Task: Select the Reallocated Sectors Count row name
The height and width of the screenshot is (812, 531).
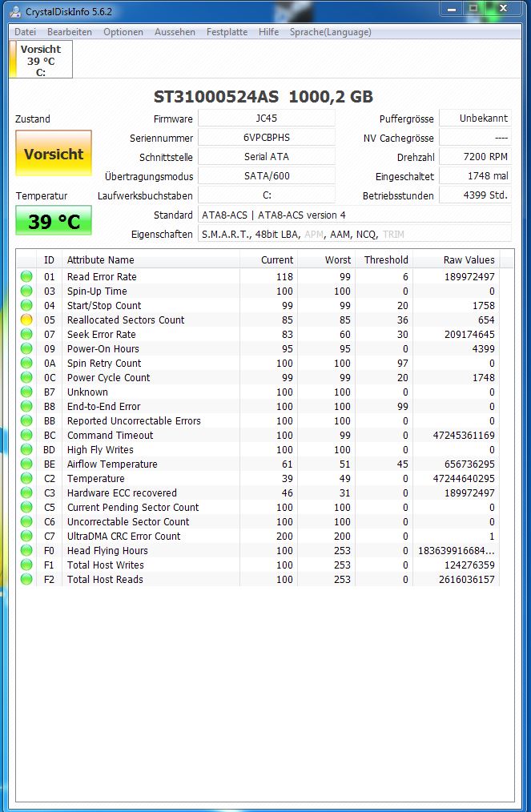Action: point(126,320)
